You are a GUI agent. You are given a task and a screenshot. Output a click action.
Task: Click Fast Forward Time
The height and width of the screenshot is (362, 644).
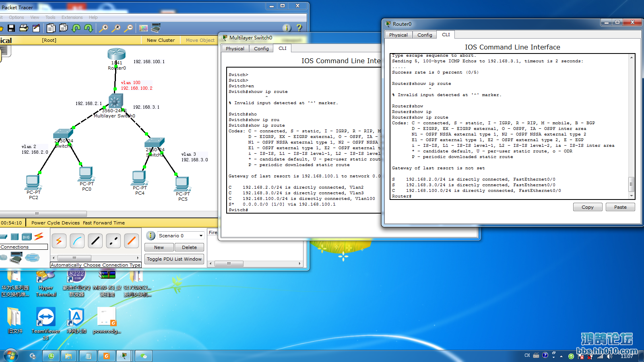pyautogui.click(x=104, y=223)
